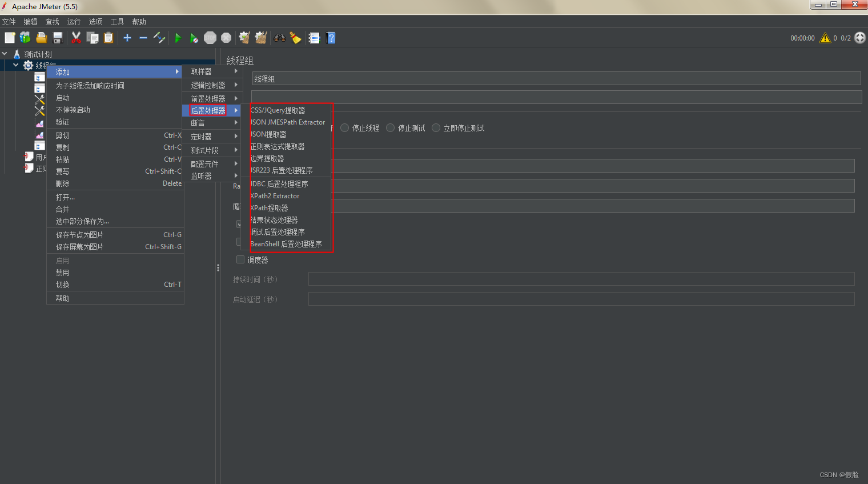
Task: Click the Open file folder icon
Action: click(41, 38)
